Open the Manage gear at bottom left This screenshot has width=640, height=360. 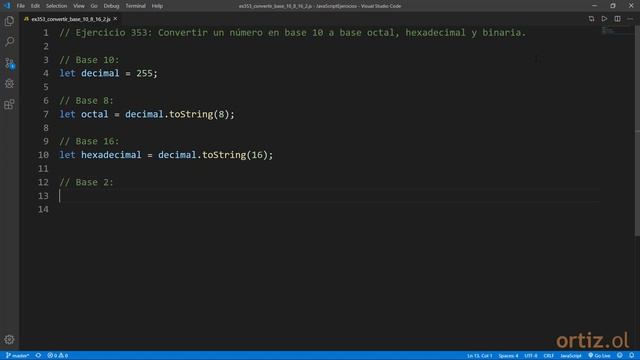[x=9, y=340]
